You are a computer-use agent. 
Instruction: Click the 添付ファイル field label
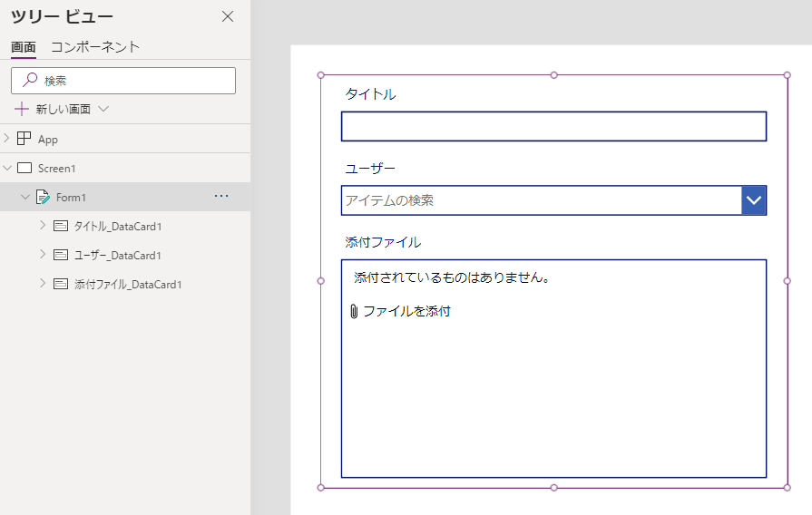pos(383,242)
